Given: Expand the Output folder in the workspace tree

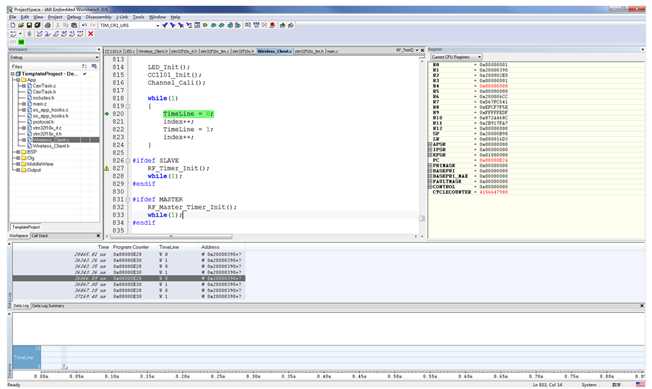Looking at the screenshot, I should point(18,170).
